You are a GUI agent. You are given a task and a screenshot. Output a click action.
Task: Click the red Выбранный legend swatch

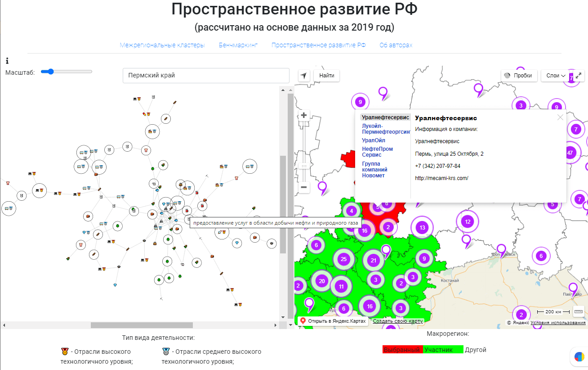pyautogui.click(x=402, y=350)
